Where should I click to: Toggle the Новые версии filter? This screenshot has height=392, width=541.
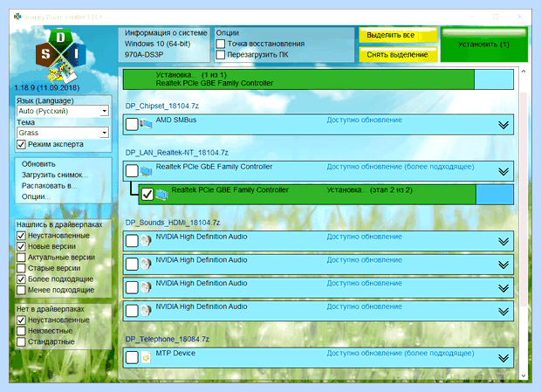pyautogui.click(x=21, y=246)
